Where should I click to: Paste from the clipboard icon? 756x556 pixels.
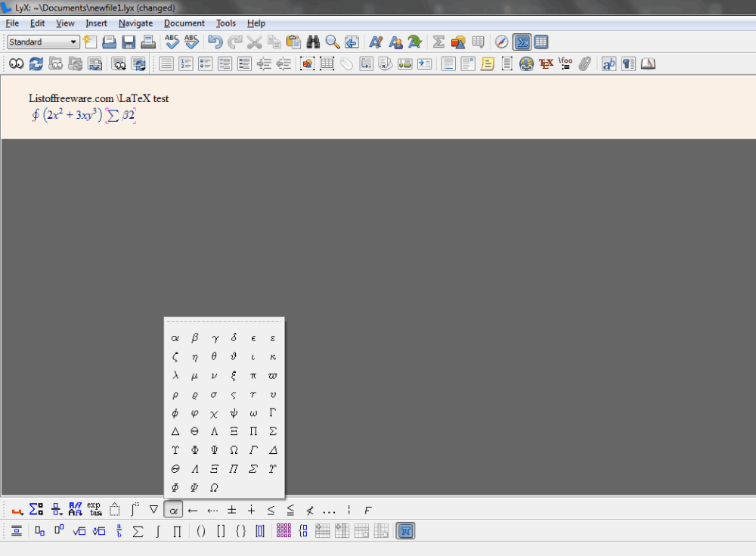[293, 42]
